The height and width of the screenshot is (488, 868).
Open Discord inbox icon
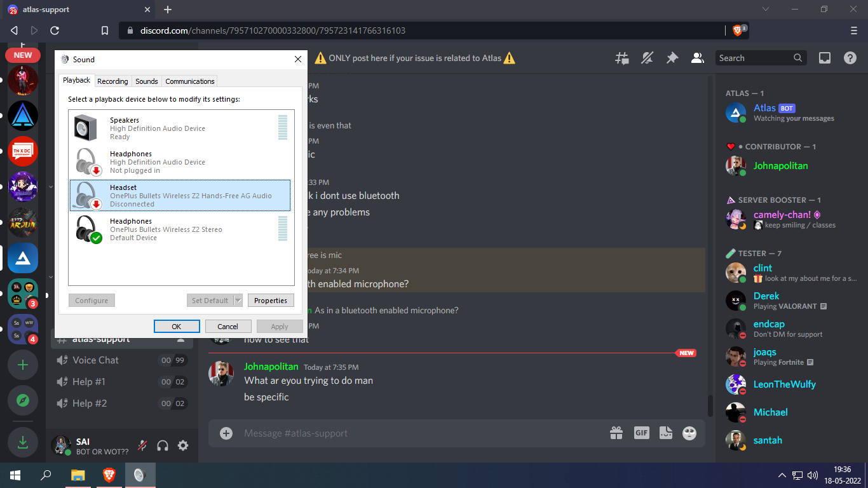(825, 58)
